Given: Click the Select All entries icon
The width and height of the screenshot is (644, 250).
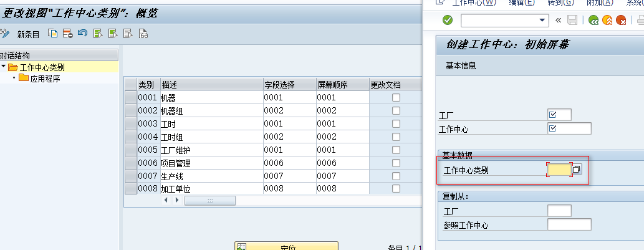Looking at the screenshot, I should pos(98,34).
